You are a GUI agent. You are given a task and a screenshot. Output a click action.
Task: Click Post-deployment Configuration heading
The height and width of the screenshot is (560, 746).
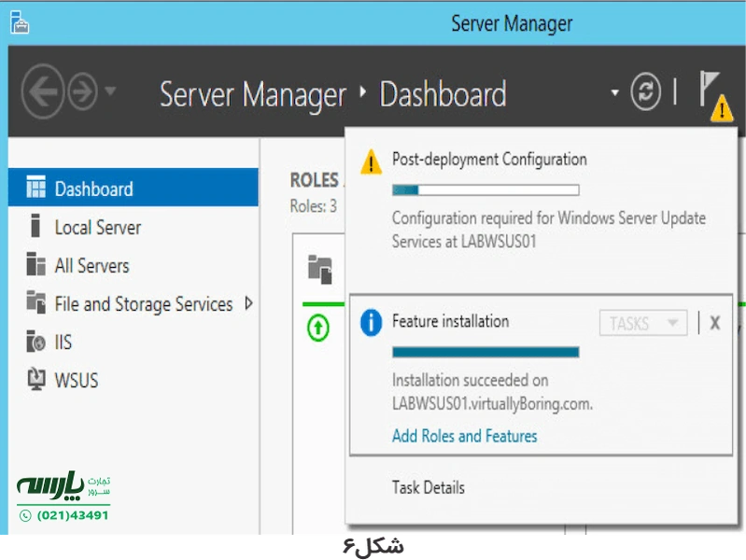click(489, 159)
